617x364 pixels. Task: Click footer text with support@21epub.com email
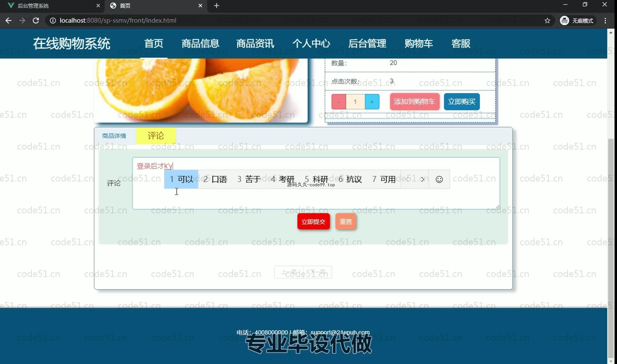tap(303, 332)
